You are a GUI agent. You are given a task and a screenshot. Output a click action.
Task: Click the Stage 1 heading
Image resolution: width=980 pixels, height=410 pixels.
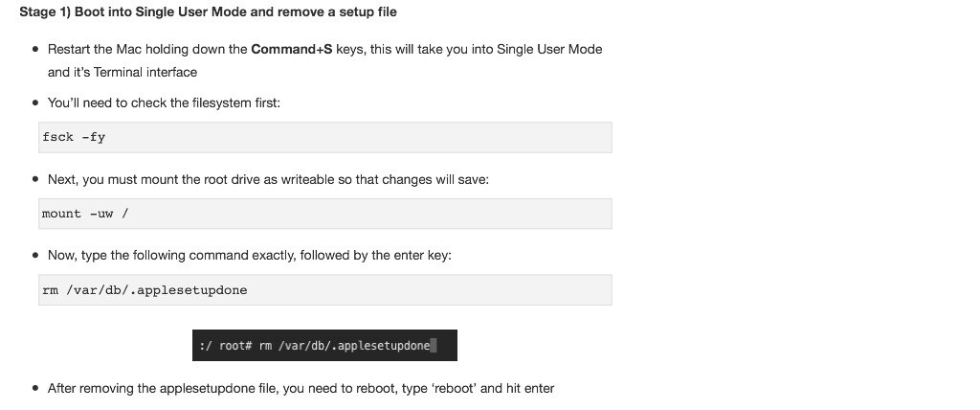coord(208,11)
